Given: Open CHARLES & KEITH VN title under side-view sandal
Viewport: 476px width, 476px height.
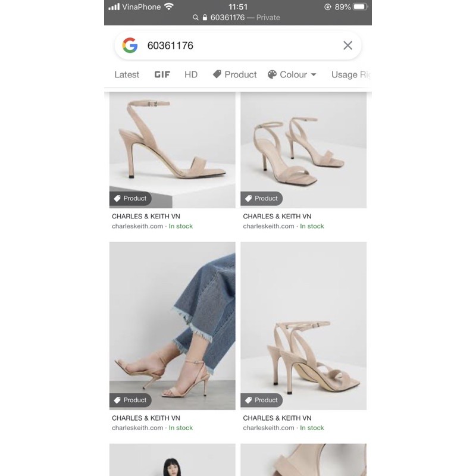Looking at the screenshot, I should pos(146,217).
